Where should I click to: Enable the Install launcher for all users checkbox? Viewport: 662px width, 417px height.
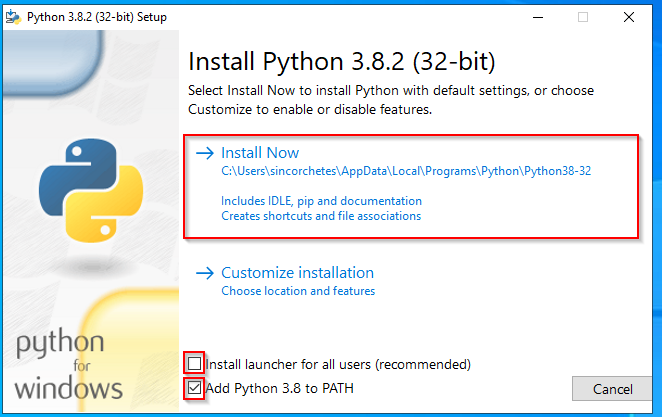click(195, 363)
